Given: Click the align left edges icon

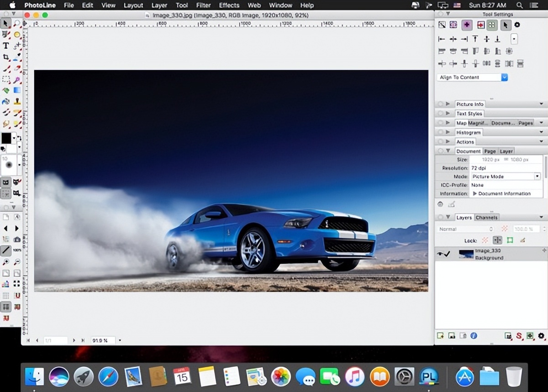Looking at the screenshot, I should 441,39.
